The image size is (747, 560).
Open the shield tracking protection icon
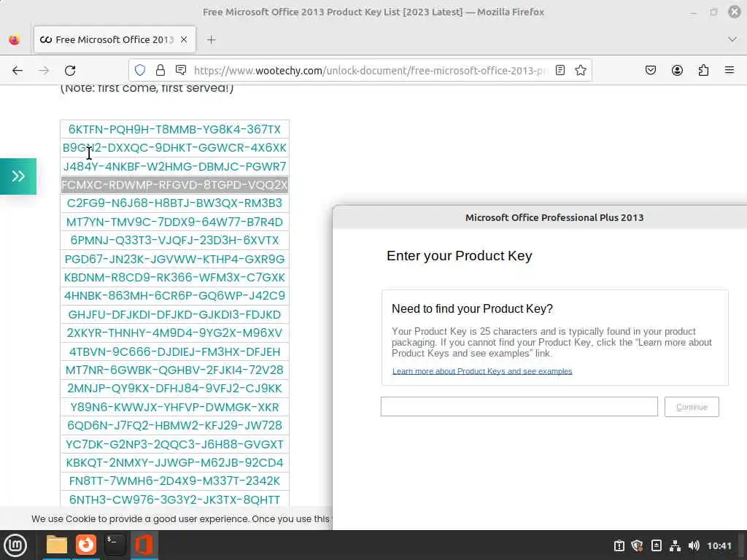click(139, 71)
